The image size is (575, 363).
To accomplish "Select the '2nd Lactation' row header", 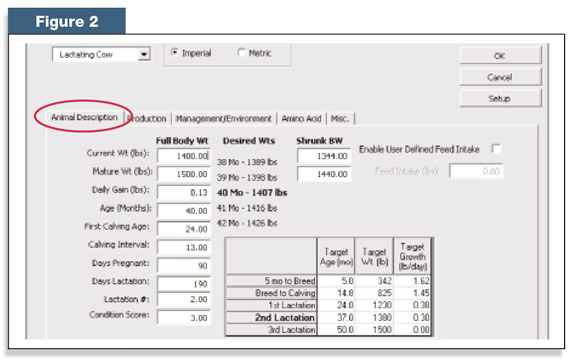I will click(272, 318).
